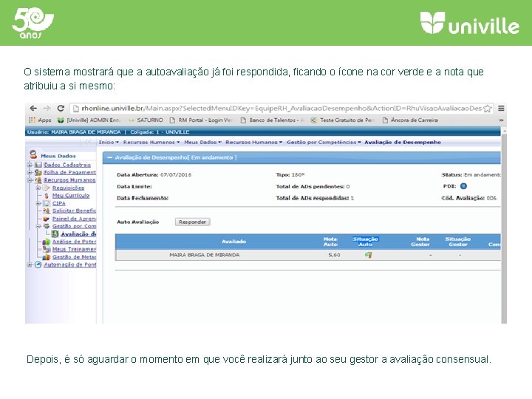Click the browser forward arrow

(x=47, y=108)
